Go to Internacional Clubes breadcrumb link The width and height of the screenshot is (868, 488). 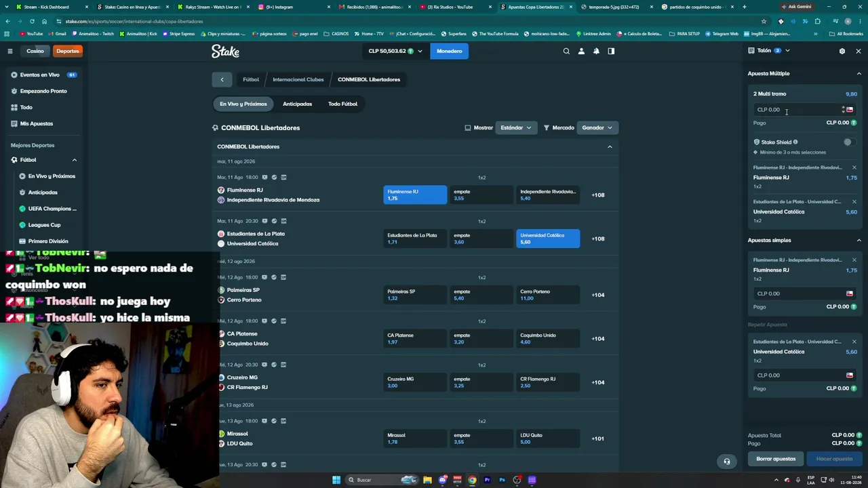[298, 79]
